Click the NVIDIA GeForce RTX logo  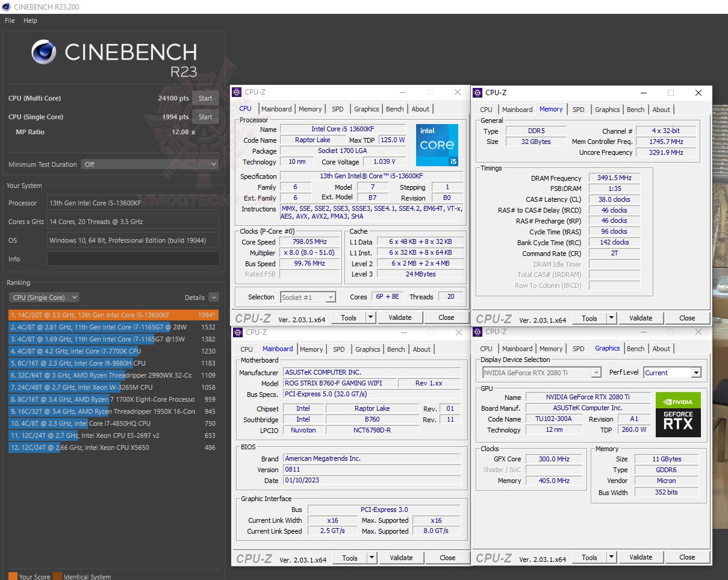[x=678, y=414]
